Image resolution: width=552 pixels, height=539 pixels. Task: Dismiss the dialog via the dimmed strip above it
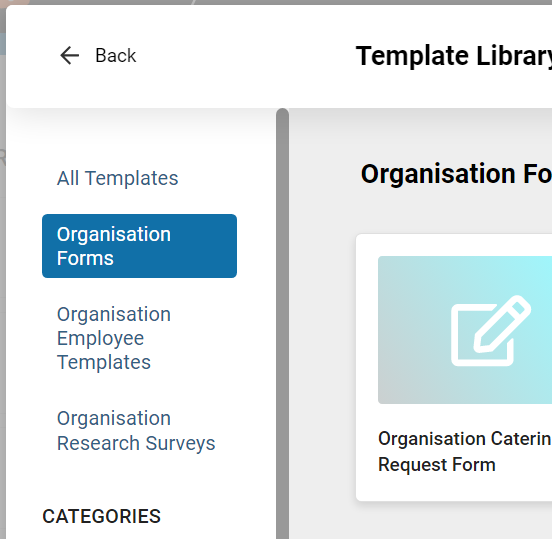pos(276,2)
